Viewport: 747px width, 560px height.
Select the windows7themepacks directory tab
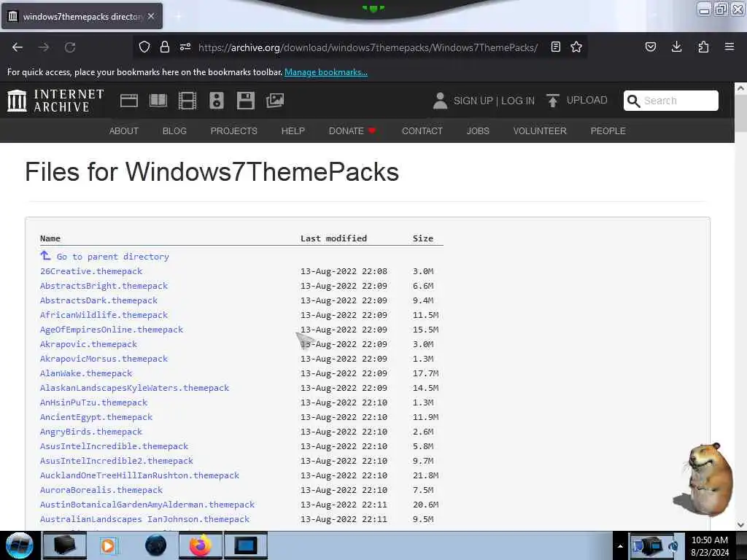pos(82,16)
